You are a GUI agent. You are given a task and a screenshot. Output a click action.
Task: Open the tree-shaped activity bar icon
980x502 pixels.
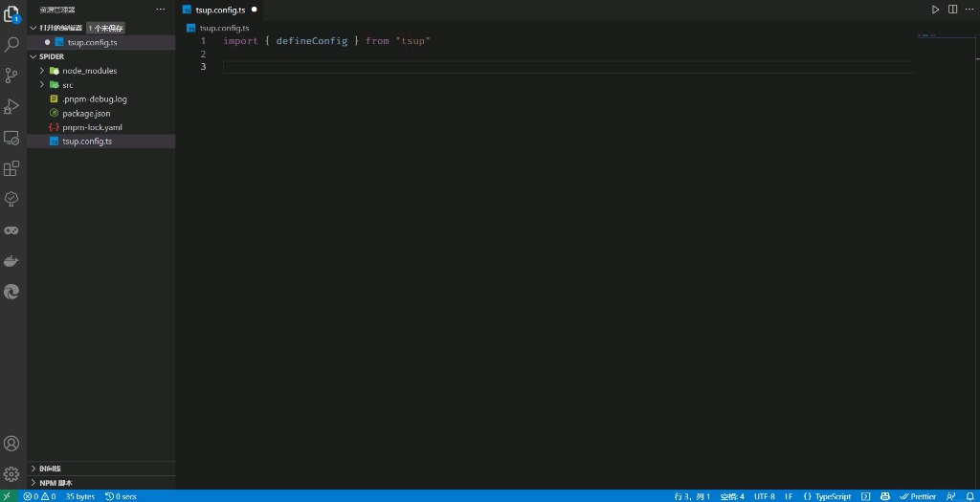(11, 199)
